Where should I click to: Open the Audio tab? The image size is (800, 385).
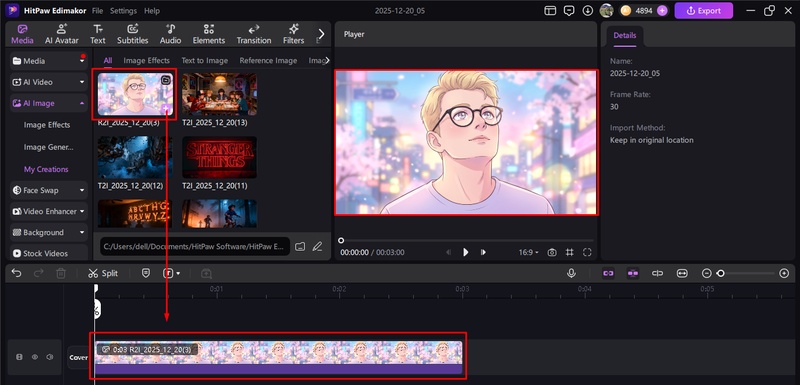point(170,34)
